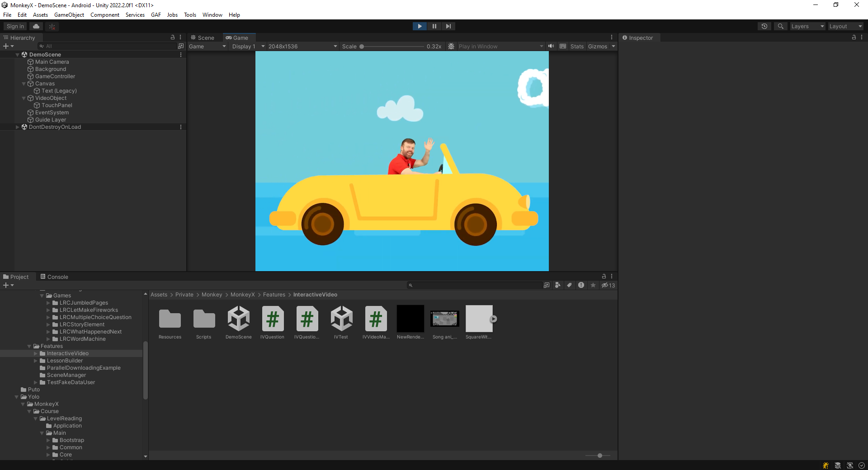Toggle Game view audio mute icon
The width and height of the screenshot is (868, 470).
(551, 46)
